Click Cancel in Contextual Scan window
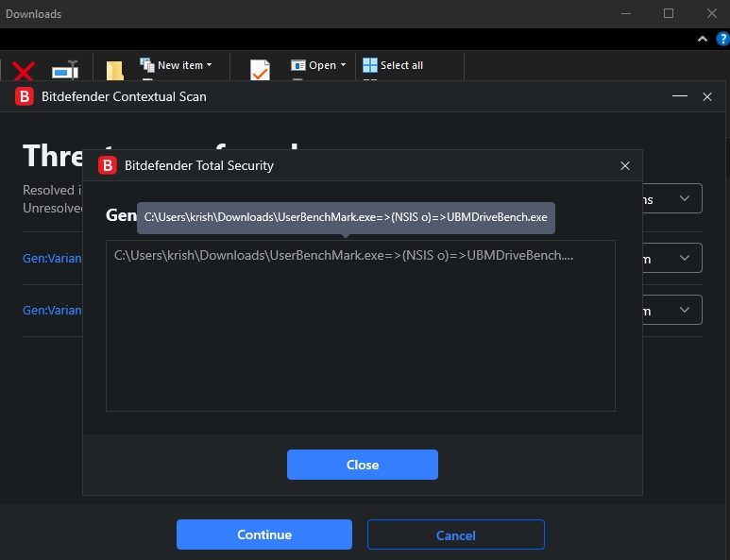Viewport: 730px width, 560px height. [456, 535]
